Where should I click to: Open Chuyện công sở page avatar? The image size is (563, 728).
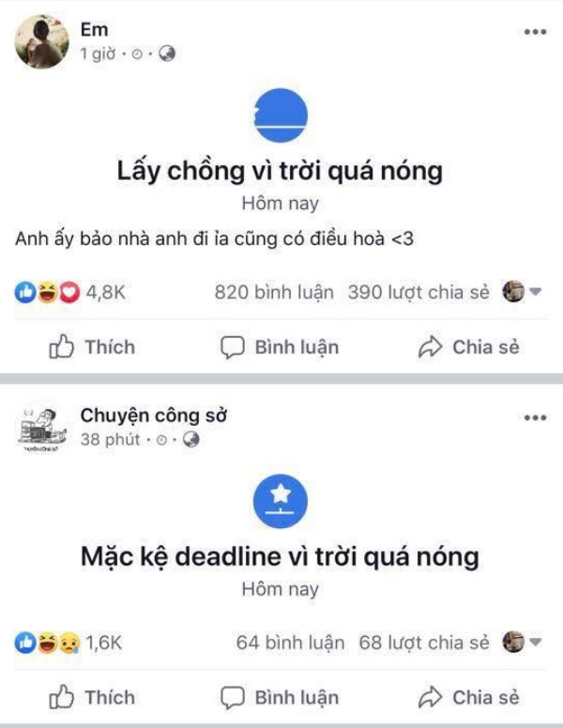pyautogui.click(x=42, y=428)
